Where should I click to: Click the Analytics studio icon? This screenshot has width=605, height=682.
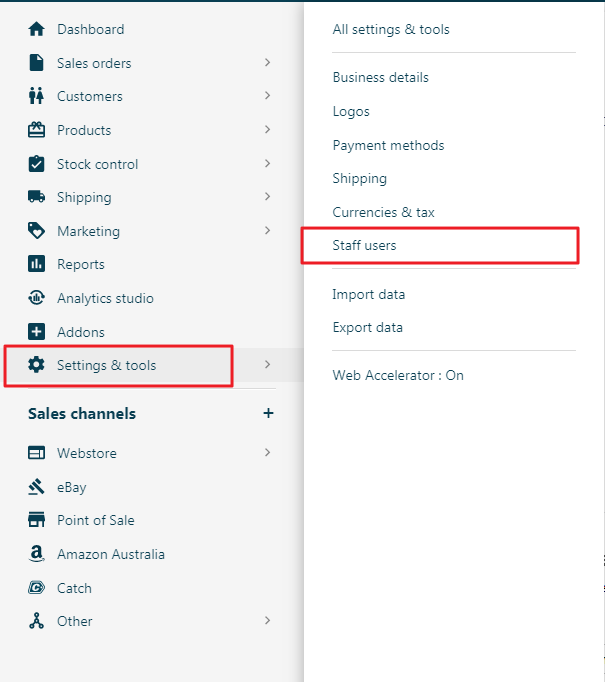(x=37, y=298)
